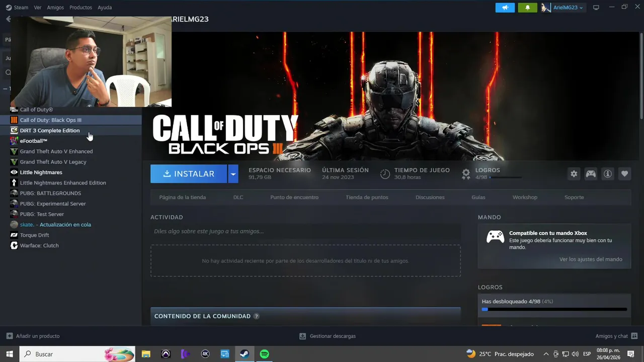The width and height of the screenshot is (644, 362).
Task: Open the green notifications bell
Action: [527, 8]
